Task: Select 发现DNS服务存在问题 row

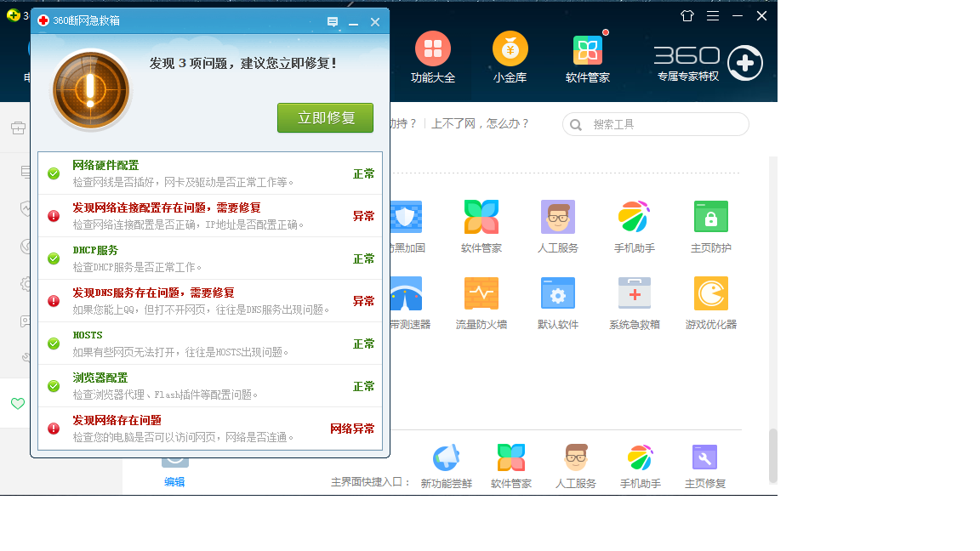Action: pyautogui.click(x=210, y=300)
